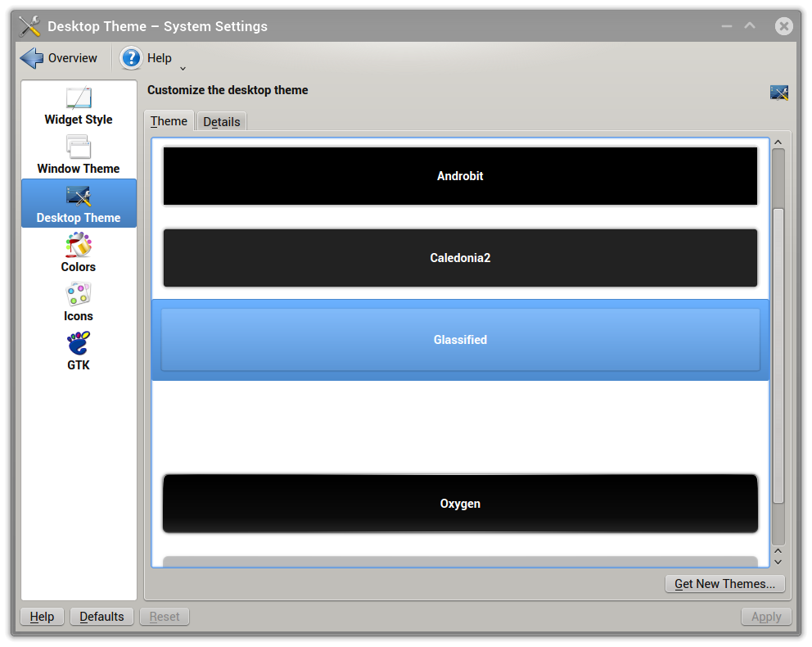Click the bottom Help button
The height and width of the screenshot is (647, 812).
[42, 617]
